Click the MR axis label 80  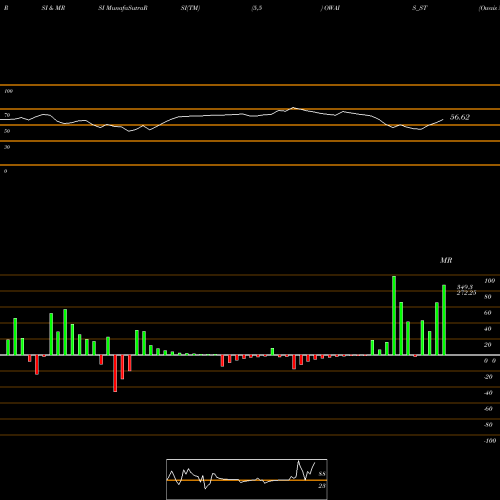[488, 297]
